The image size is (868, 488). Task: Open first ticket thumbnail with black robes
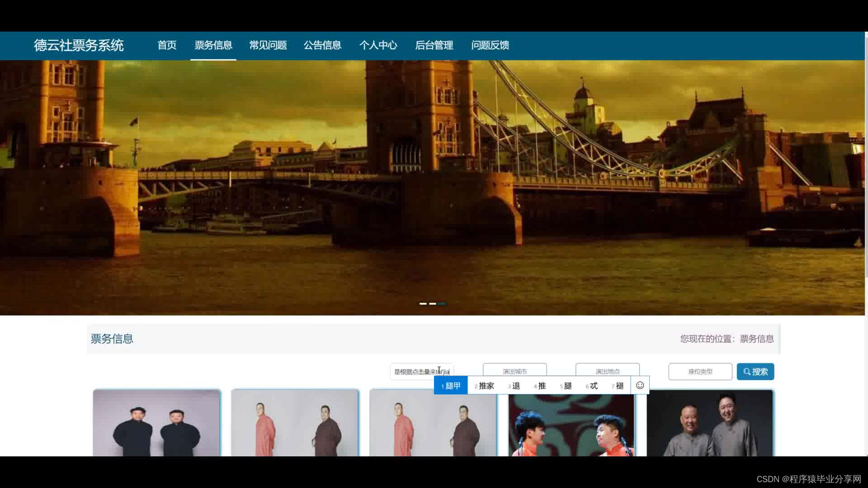[x=156, y=425]
